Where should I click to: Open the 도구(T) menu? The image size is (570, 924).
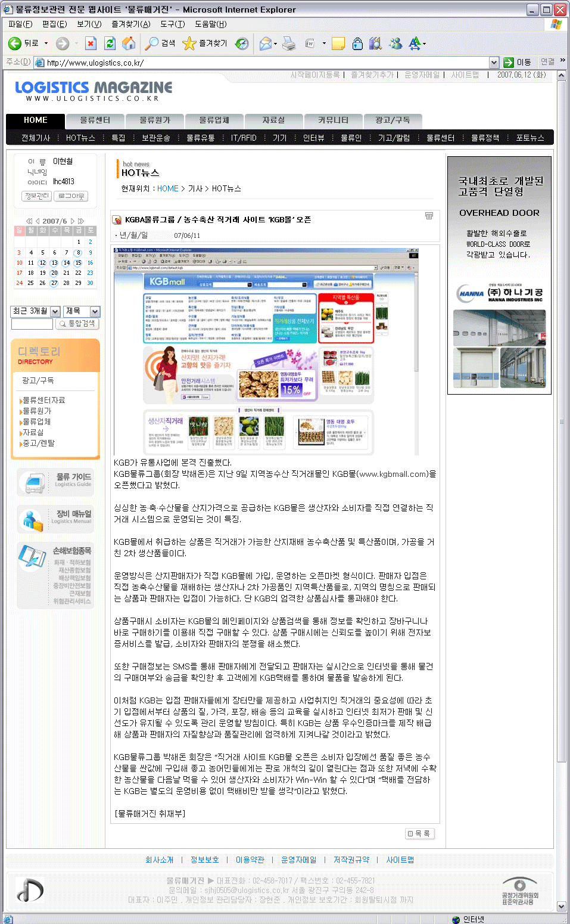click(172, 24)
